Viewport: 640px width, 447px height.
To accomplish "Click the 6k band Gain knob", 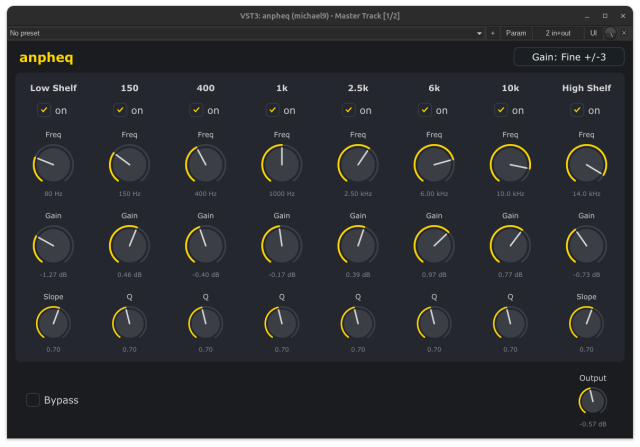I will click(x=434, y=245).
